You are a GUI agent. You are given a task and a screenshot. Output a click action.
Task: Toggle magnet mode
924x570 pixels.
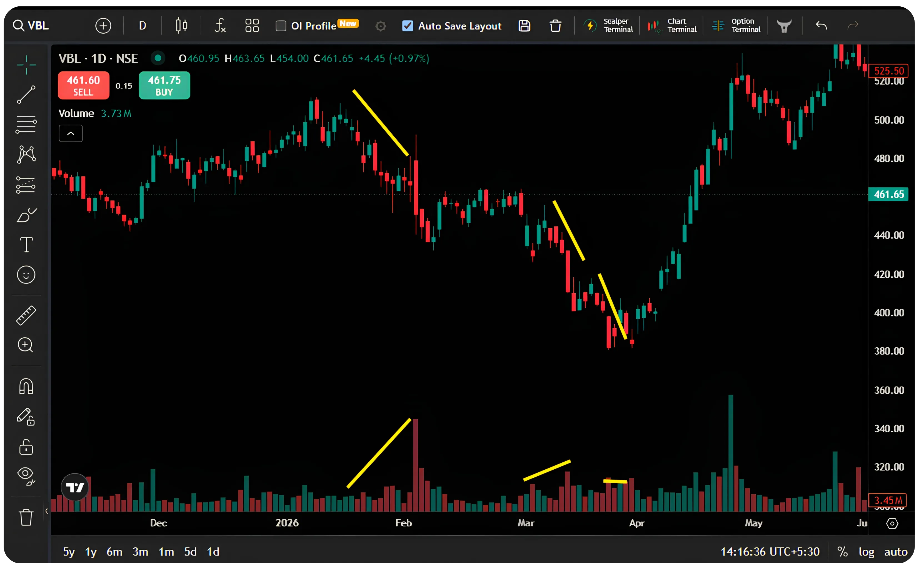26,387
